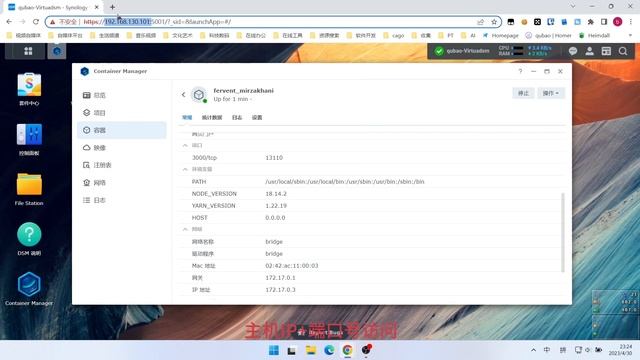Select 总览 Overview in sidebar
Screen dimensions: 640x360
[122, 95]
